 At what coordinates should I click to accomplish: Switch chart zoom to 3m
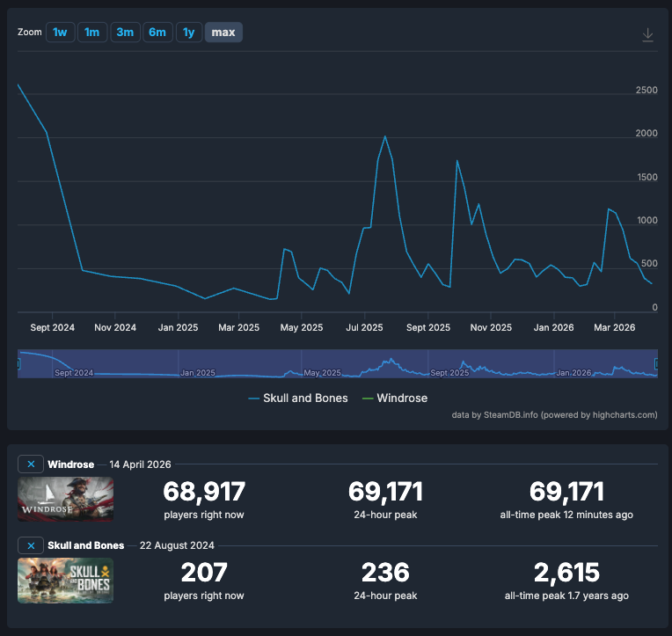pos(125,33)
